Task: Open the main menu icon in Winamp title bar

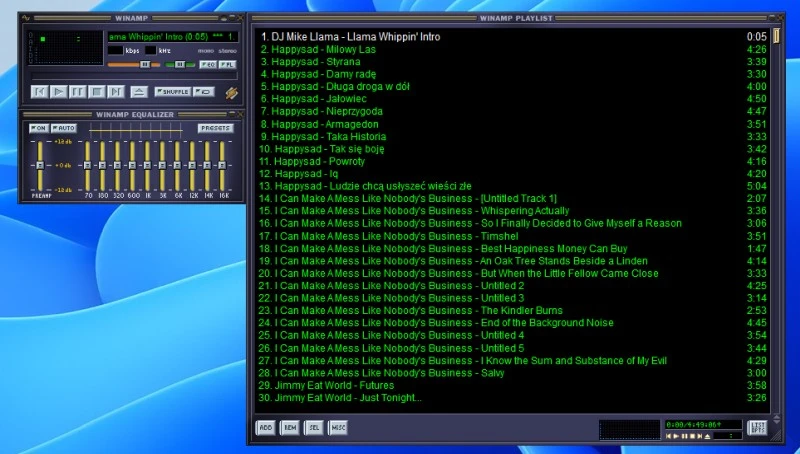Action: 26,18
